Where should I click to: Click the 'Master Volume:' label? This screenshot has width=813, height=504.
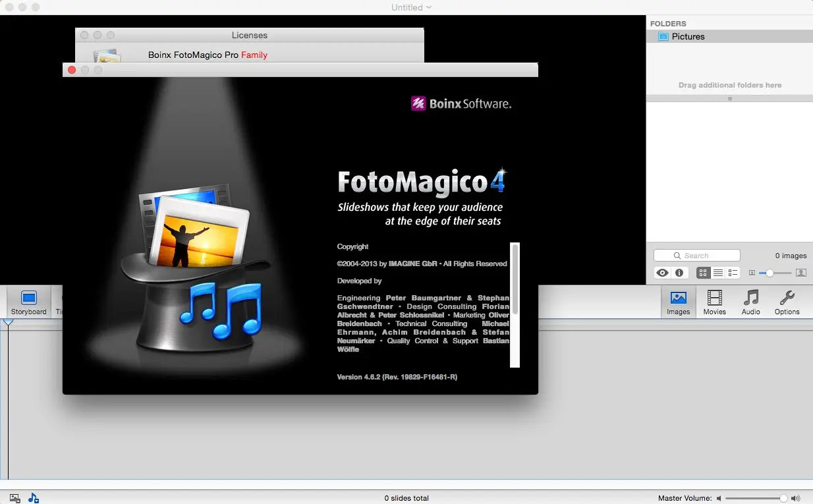[x=685, y=499]
